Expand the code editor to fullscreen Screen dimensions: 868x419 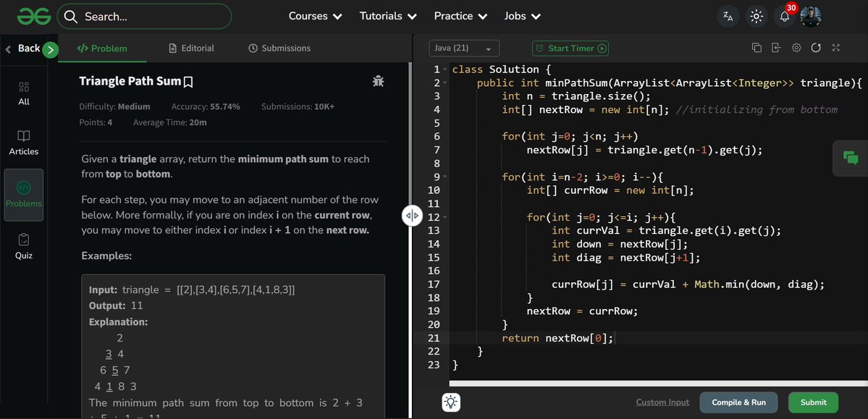[x=835, y=46]
